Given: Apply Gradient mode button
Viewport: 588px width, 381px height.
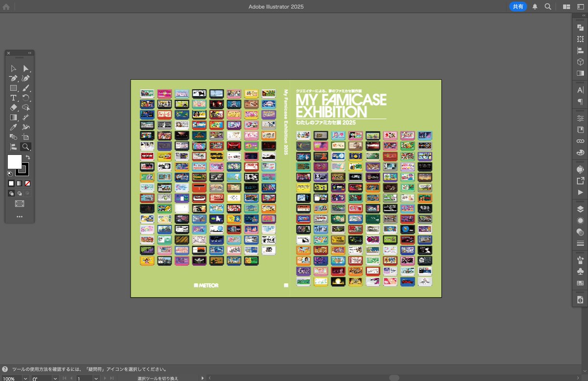Looking at the screenshot, I should 19,183.
